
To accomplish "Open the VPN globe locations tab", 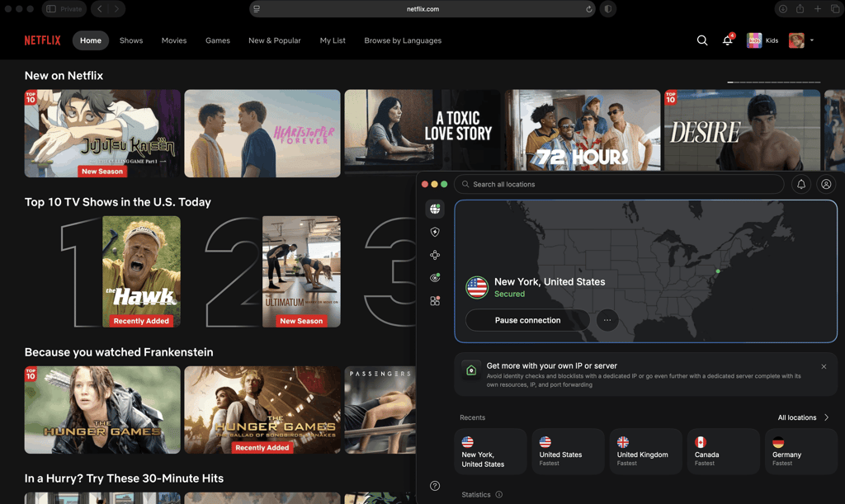I will point(435,209).
